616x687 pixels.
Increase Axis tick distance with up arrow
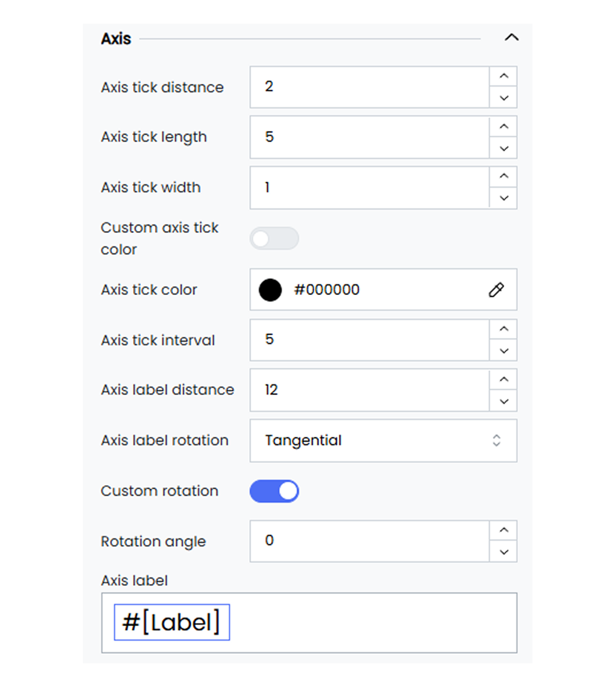(x=504, y=76)
